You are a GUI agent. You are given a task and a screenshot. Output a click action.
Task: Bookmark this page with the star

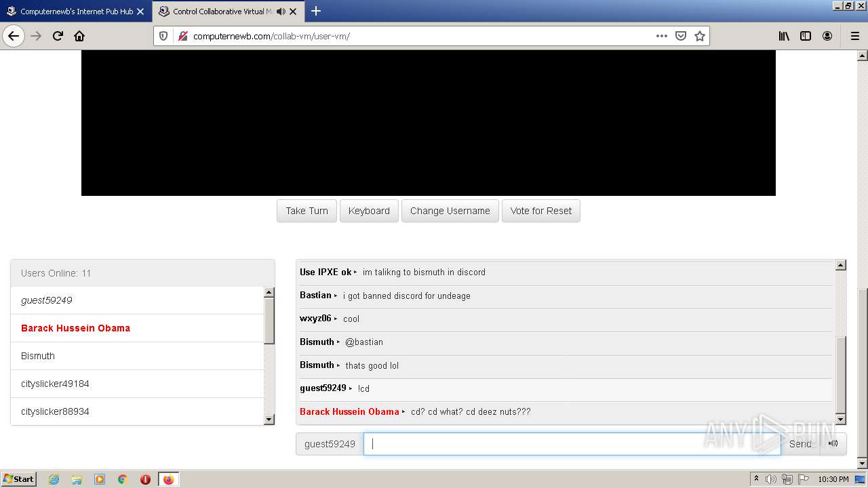(x=700, y=36)
